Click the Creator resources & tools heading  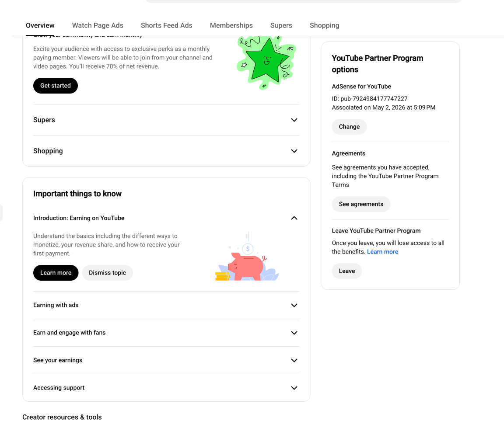(x=62, y=417)
